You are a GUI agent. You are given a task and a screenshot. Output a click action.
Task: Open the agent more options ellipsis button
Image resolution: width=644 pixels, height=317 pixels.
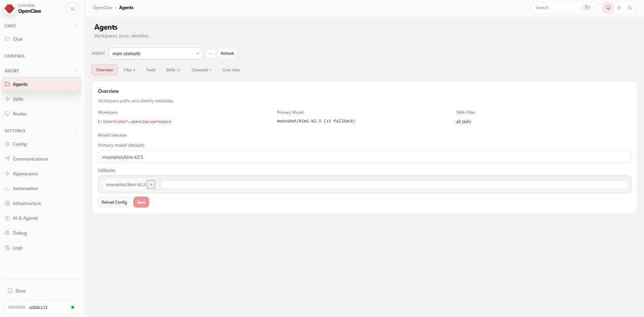coord(210,54)
